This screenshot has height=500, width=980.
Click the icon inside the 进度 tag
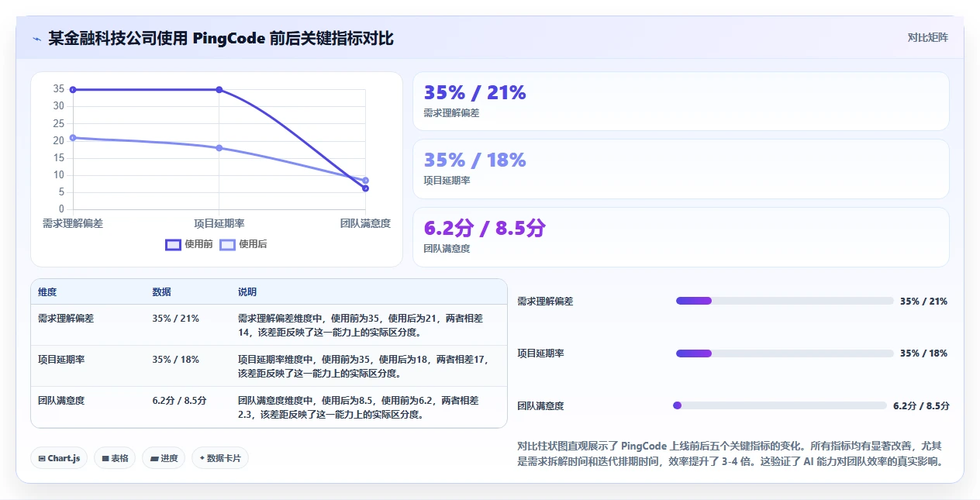tap(154, 459)
